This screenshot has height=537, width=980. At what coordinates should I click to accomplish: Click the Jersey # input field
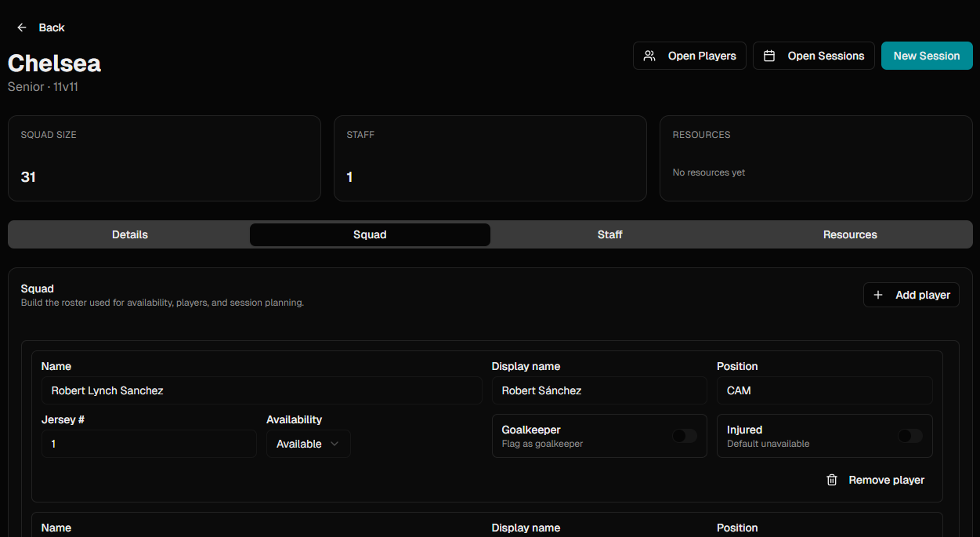tap(148, 444)
